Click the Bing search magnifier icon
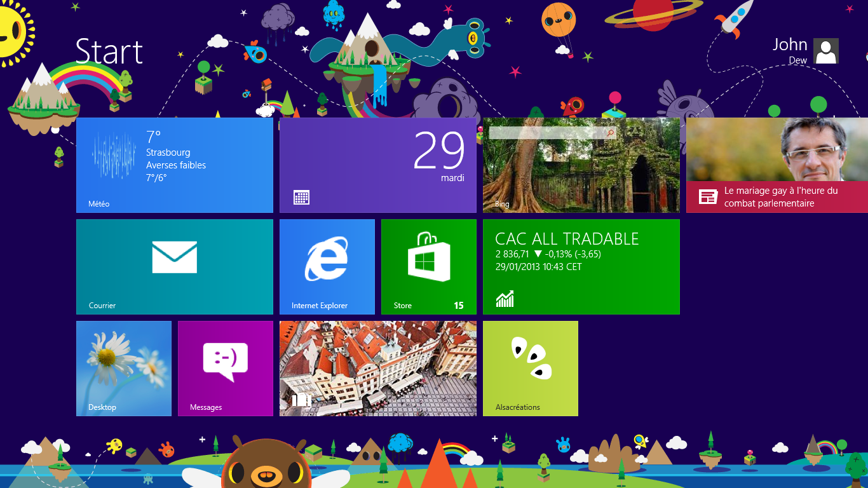868x488 pixels. point(611,133)
